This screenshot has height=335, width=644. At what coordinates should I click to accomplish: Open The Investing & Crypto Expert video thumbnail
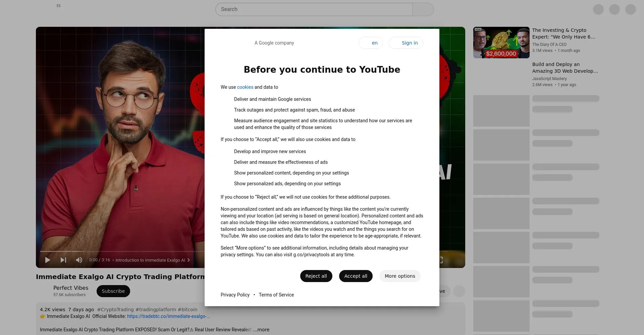pos(501,43)
